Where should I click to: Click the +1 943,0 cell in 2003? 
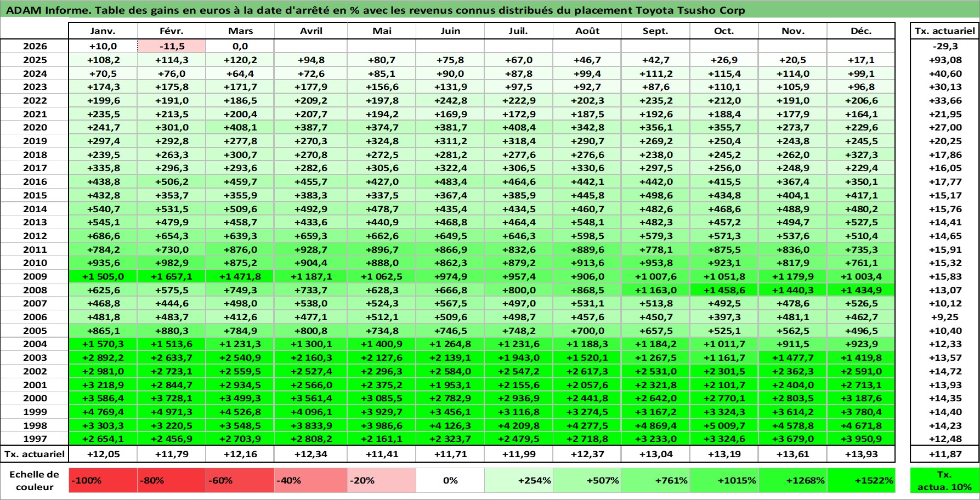[518, 357]
